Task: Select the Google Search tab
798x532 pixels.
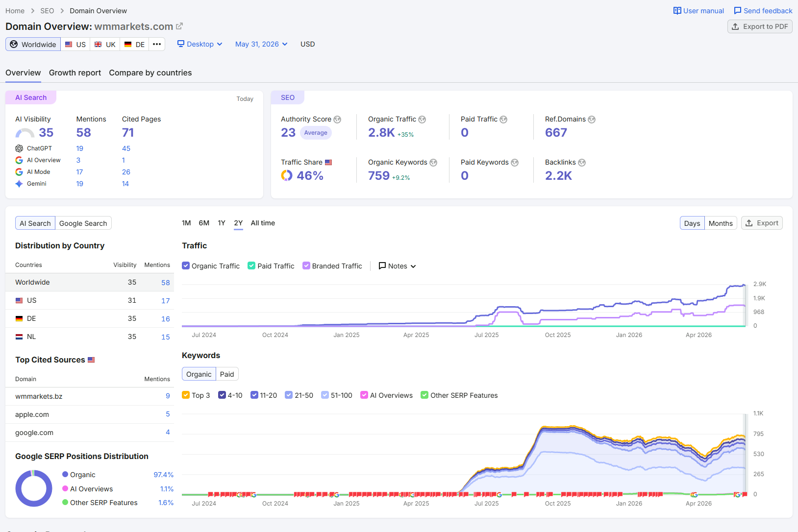Action: point(83,223)
